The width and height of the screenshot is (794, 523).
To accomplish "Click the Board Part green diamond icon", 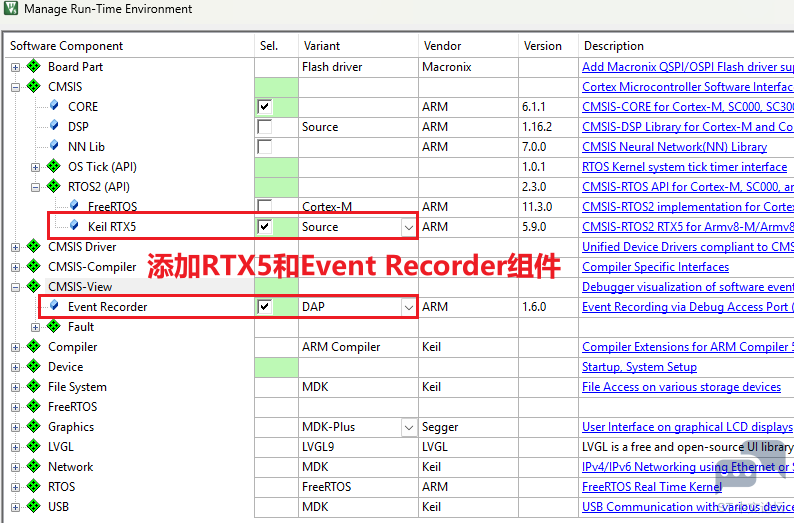I will tap(33, 66).
